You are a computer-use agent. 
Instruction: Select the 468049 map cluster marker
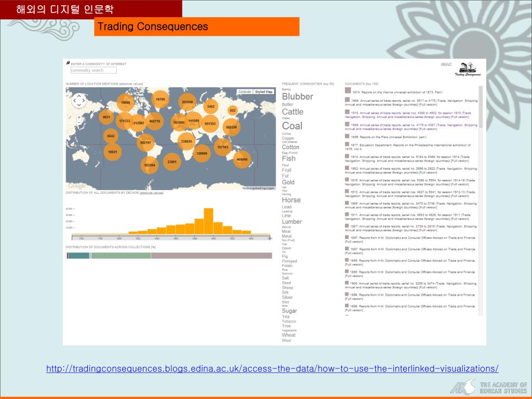coord(242,159)
